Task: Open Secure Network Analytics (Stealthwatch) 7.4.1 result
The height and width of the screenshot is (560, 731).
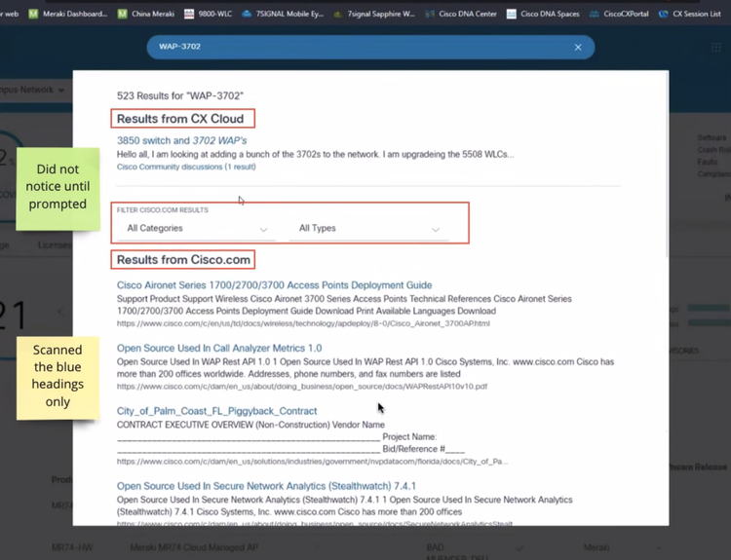Action: 266,486
